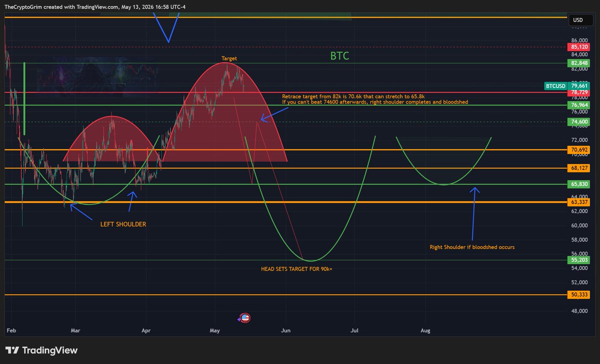Select the 78,729 red price label
This screenshot has height=364, width=600.
pos(578,93)
